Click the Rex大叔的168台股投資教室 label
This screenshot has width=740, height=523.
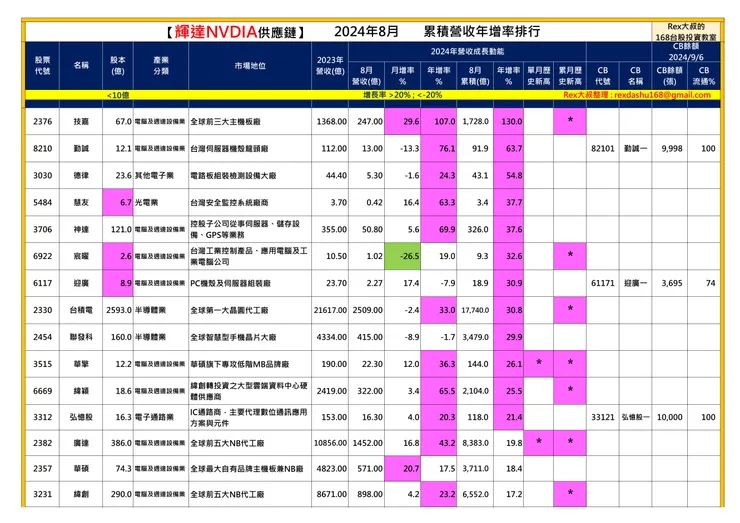(686, 32)
